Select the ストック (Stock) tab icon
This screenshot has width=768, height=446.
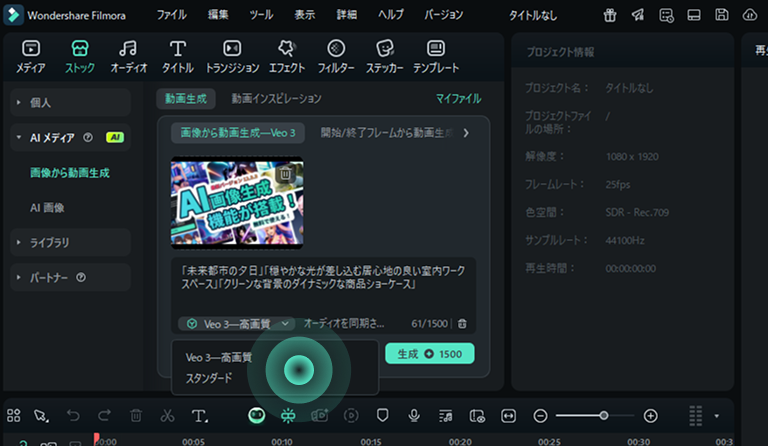[x=80, y=48]
